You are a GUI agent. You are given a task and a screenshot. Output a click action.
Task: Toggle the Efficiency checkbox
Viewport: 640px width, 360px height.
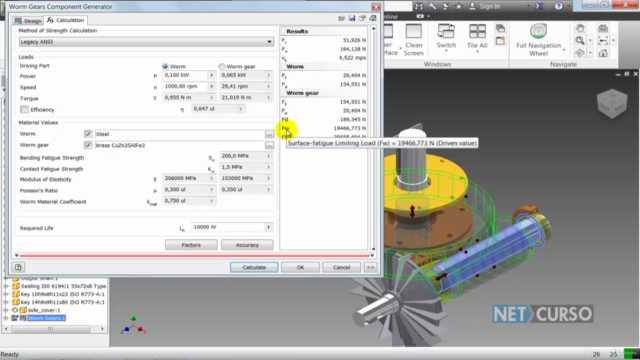24,109
